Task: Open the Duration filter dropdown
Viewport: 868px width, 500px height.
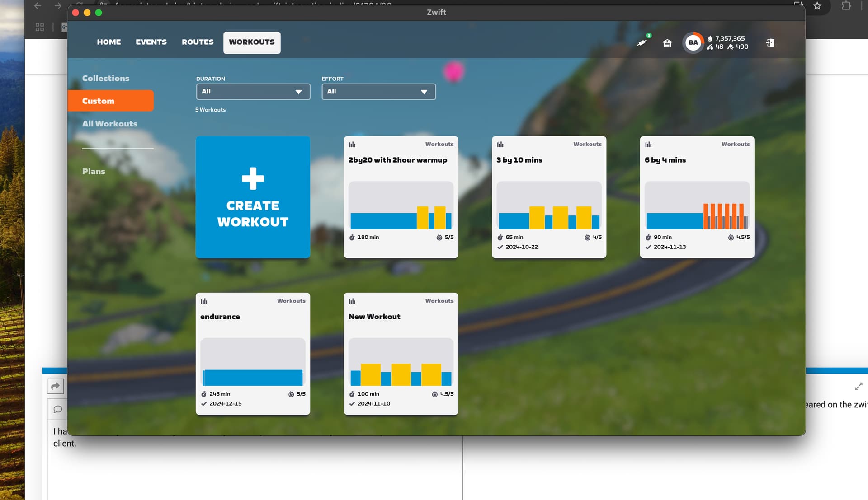Action: click(253, 92)
